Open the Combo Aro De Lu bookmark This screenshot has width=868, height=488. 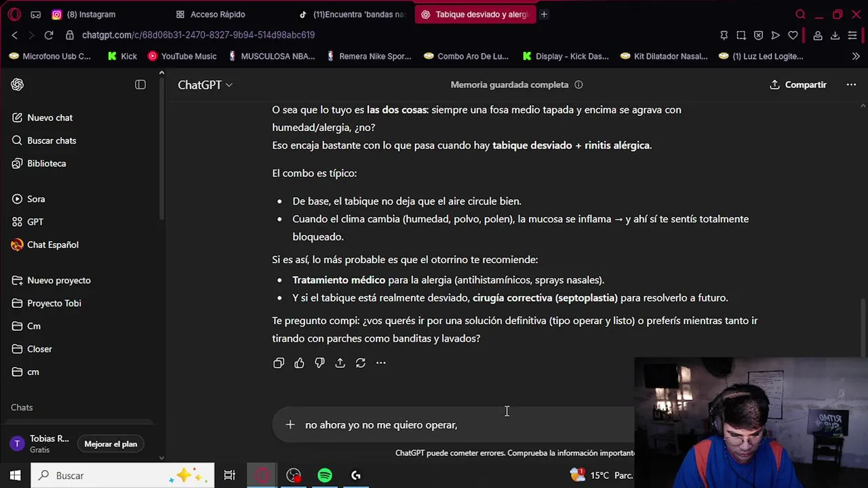(x=466, y=56)
